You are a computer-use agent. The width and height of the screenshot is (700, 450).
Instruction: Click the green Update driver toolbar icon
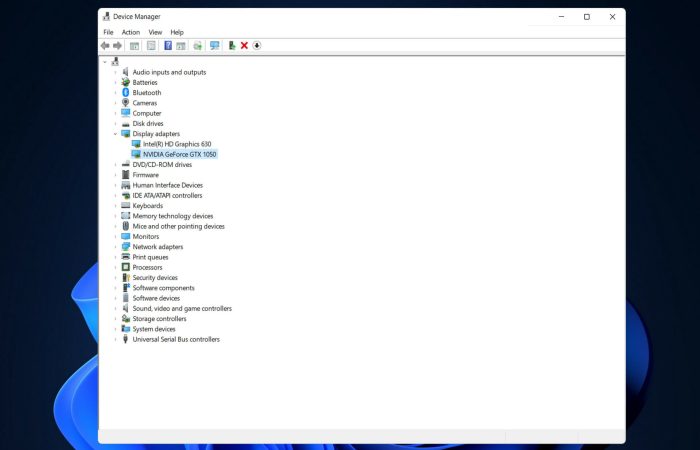232,46
